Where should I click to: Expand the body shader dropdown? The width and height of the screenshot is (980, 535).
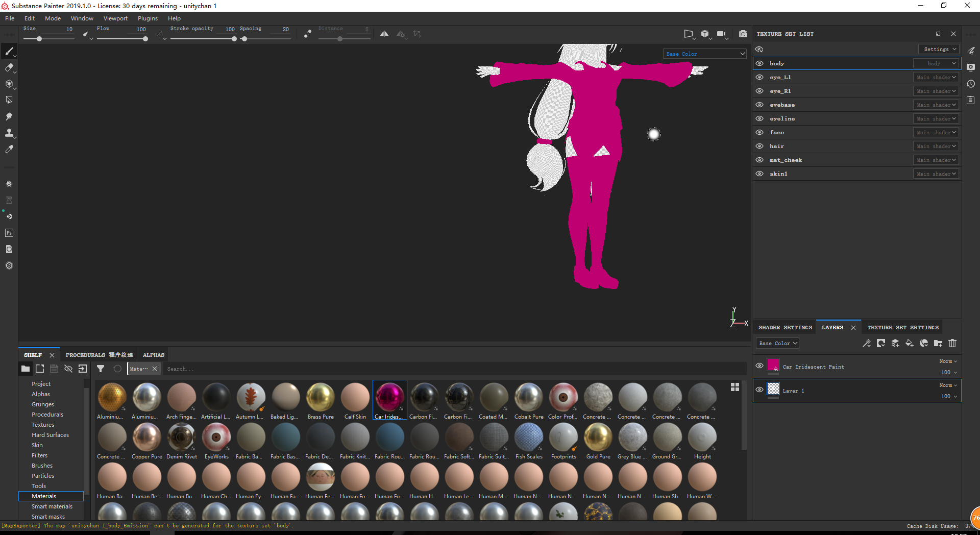coord(936,63)
